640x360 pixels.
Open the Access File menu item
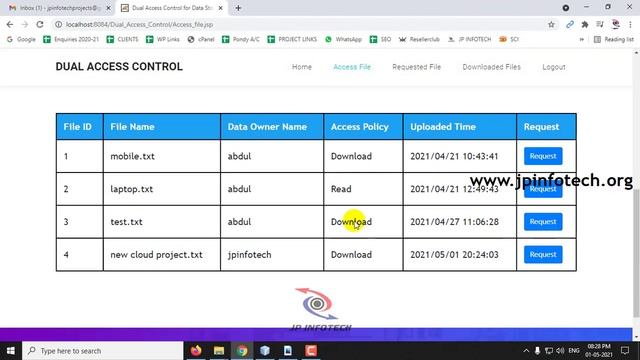(352, 67)
